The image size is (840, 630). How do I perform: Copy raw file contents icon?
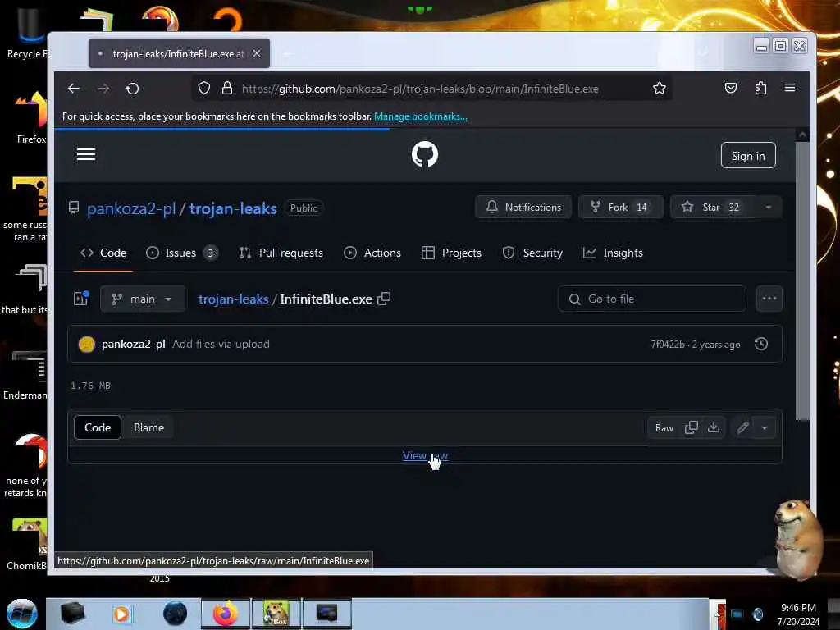click(x=692, y=427)
